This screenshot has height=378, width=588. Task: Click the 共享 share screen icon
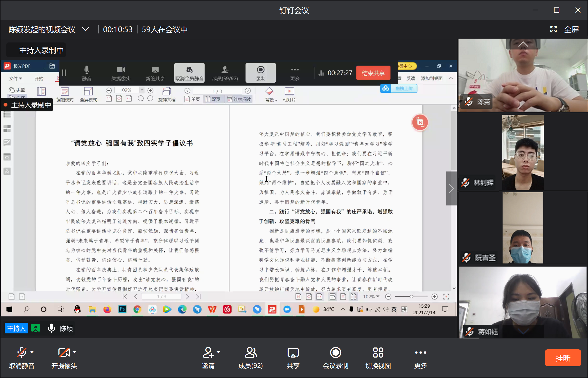click(x=293, y=353)
